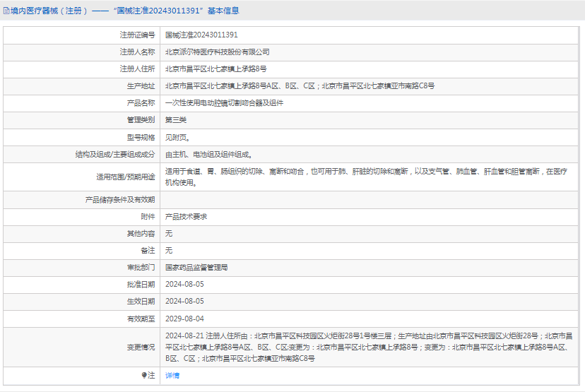The height and width of the screenshot is (392, 585).
Task: Select product name 一次性使用电动腔镜切割吻合器及组件
Action: point(224,103)
